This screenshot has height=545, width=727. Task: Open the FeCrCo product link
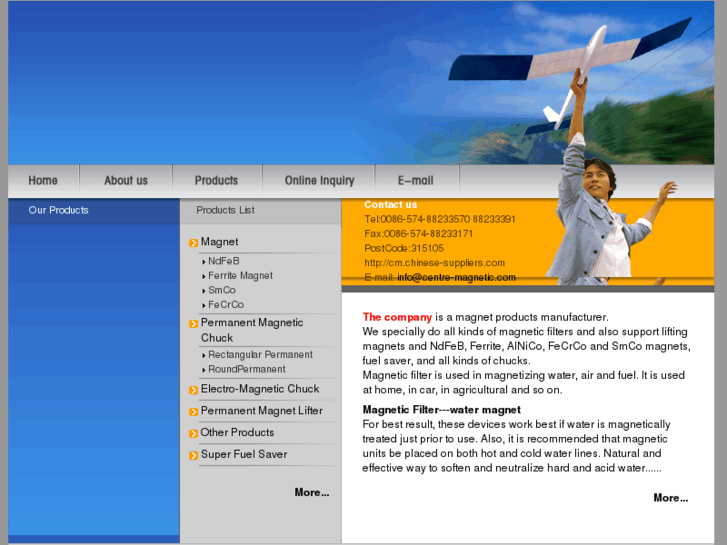tap(226, 305)
